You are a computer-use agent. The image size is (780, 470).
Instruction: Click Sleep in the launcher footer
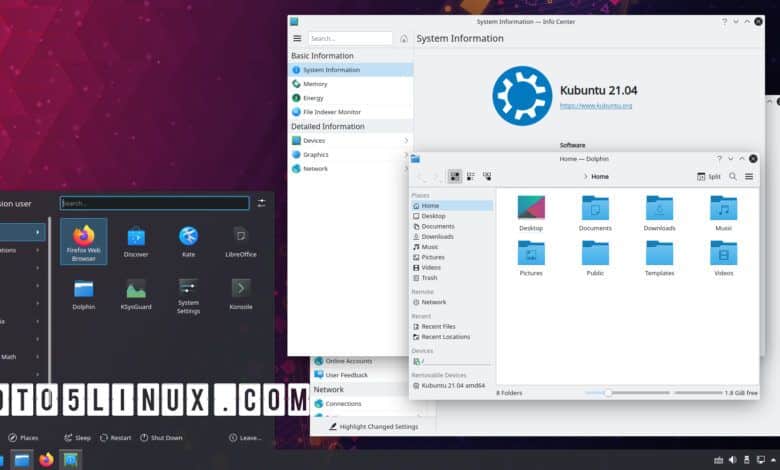(x=77, y=438)
